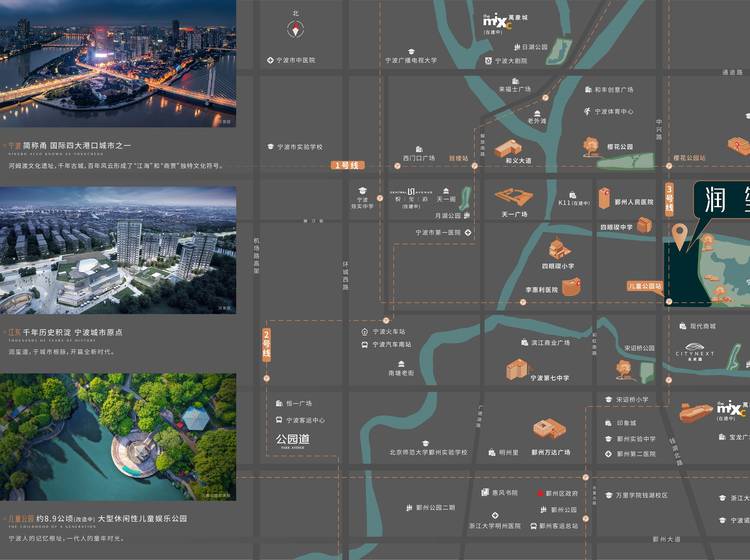Select the 宁波火车站 train icon
The width and height of the screenshot is (750, 560).
[363, 331]
